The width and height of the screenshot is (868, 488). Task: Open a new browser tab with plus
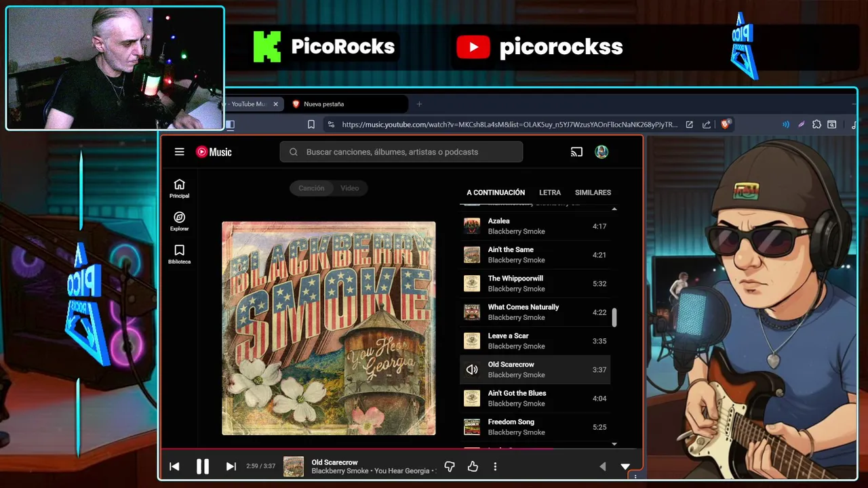coord(419,104)
